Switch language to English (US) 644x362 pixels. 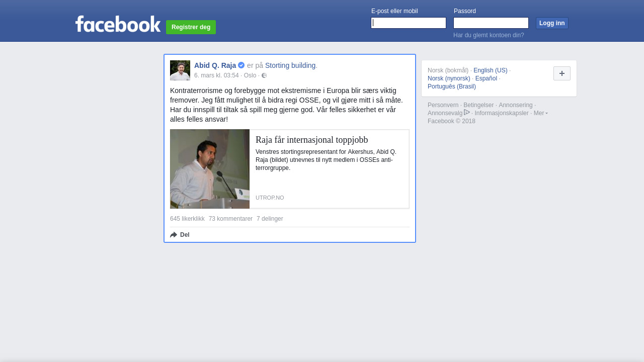[491, 70]
